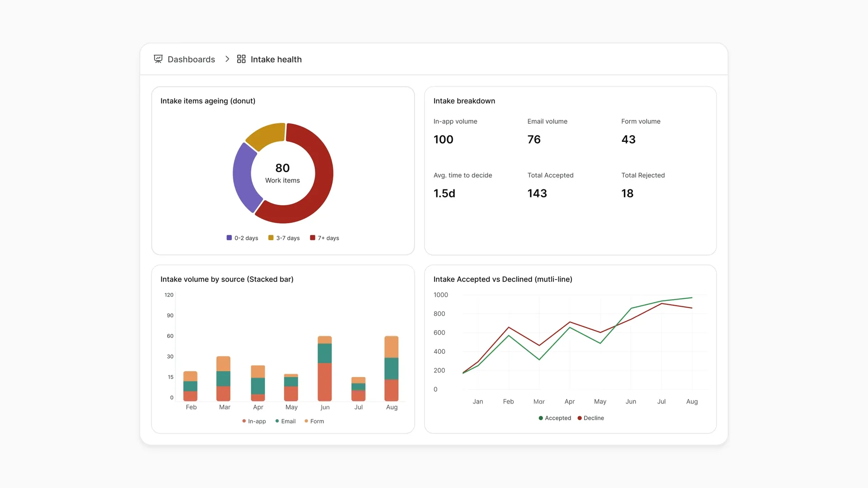Screen dimensions: 868x488
Task: Click the Avg. time to decide label
Action: [462, 175]
